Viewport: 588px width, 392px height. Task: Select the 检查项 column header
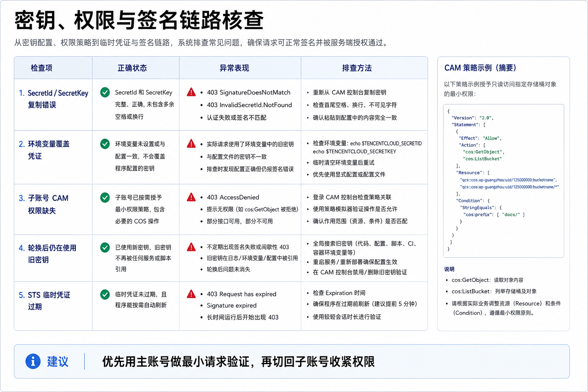pos(42,68)
